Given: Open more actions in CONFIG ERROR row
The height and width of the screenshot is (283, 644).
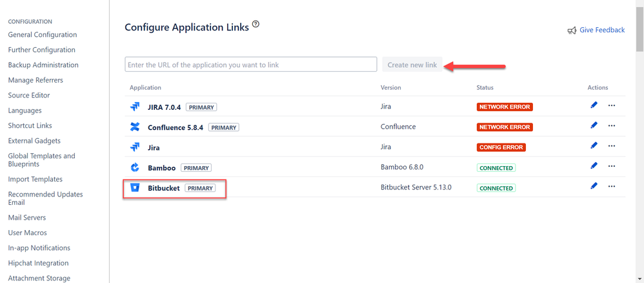Looking at the screenshot, I should click(x=612, y=145).
